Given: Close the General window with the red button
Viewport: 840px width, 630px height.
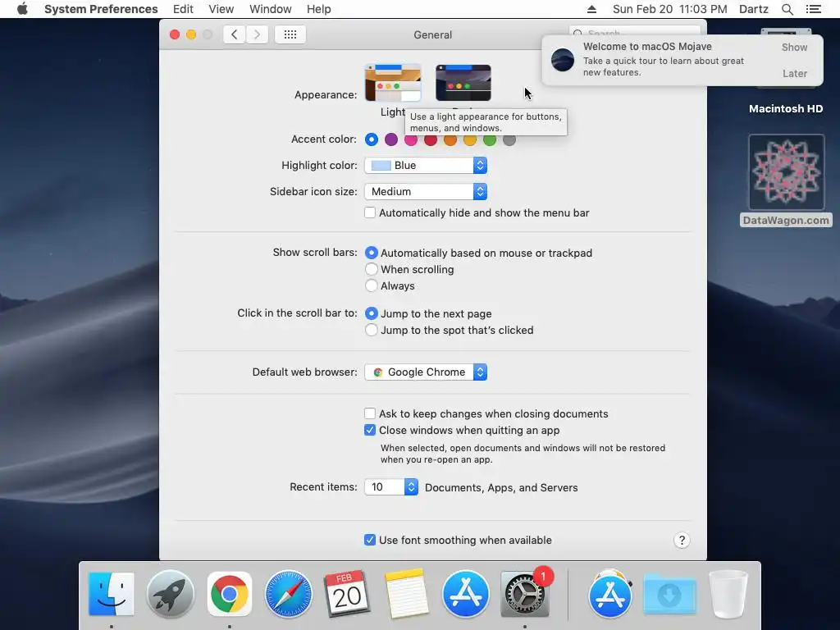Looking at the screenshot, I should coord(175,34).
